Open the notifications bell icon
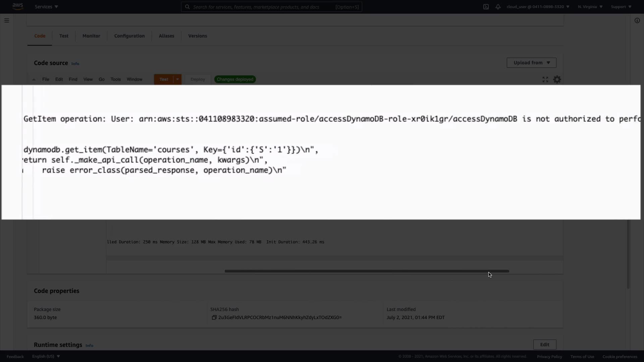Screen dimensions: 644x362 tap(498, 7)
